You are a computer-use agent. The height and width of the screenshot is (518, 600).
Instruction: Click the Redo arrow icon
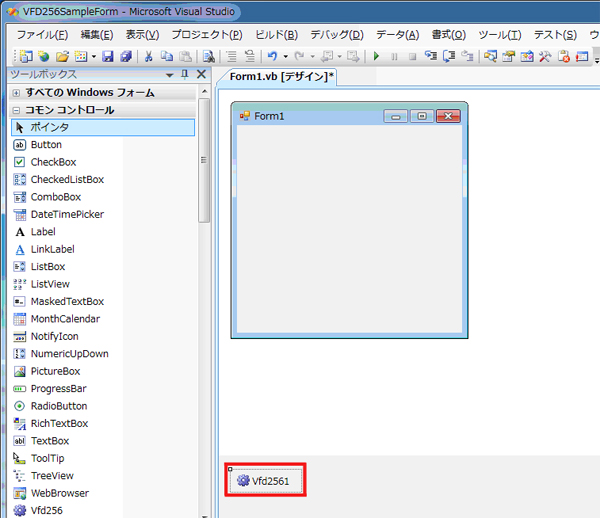coord(299,57)
